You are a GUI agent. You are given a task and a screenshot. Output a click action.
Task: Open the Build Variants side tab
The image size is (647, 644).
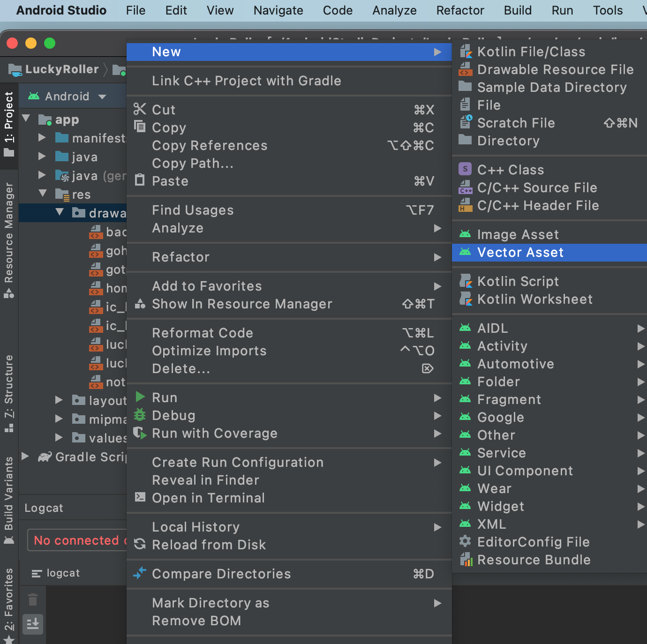point(9,500)
